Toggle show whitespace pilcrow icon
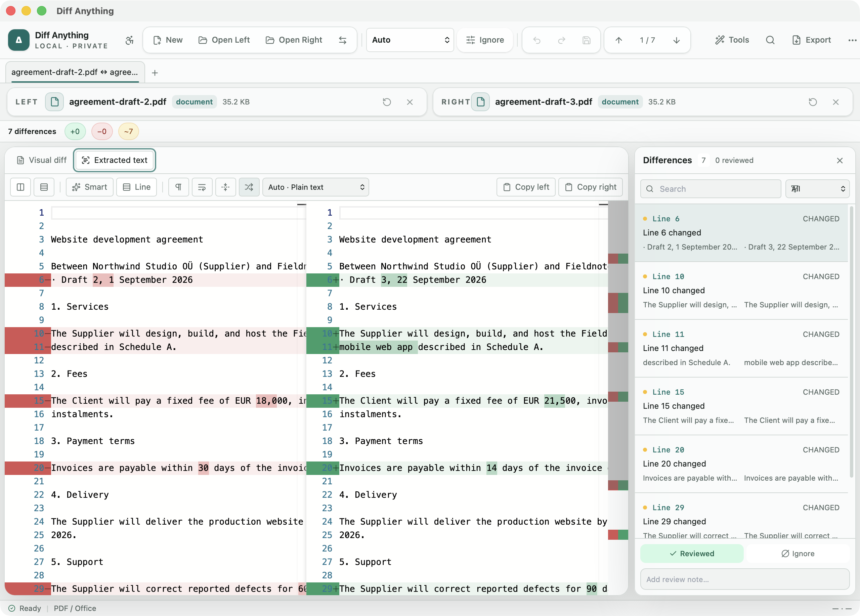Screen dimensions: 860x616 [x=179, y=187]
